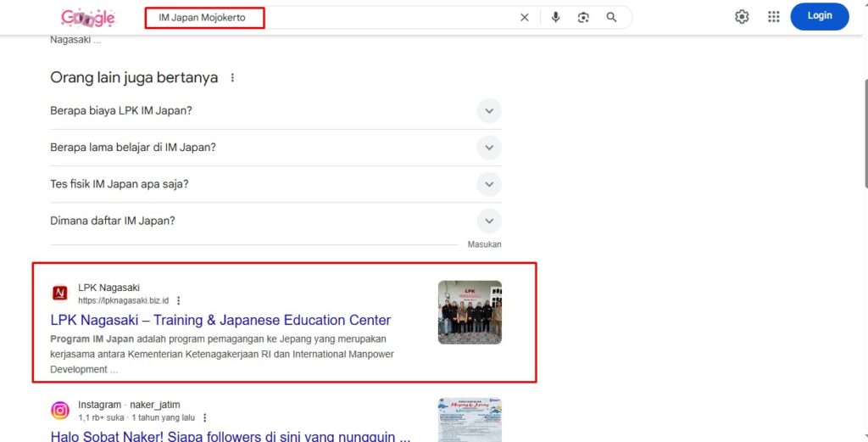The width and height of the screenshot is (868, 442).
Task: Expand 'Berapa lama belajar di IM Japan?'
Action: point(488,148)
